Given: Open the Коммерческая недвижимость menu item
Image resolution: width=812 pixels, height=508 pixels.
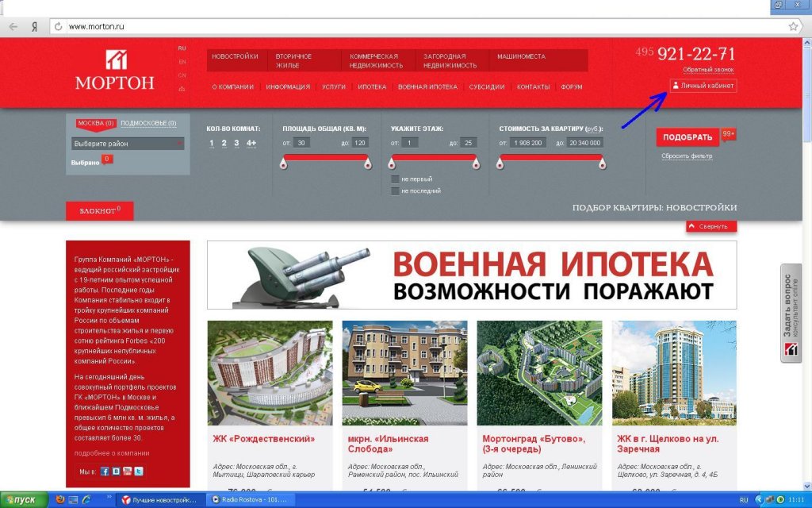Looking at the screenshot, I should [376, 60].
